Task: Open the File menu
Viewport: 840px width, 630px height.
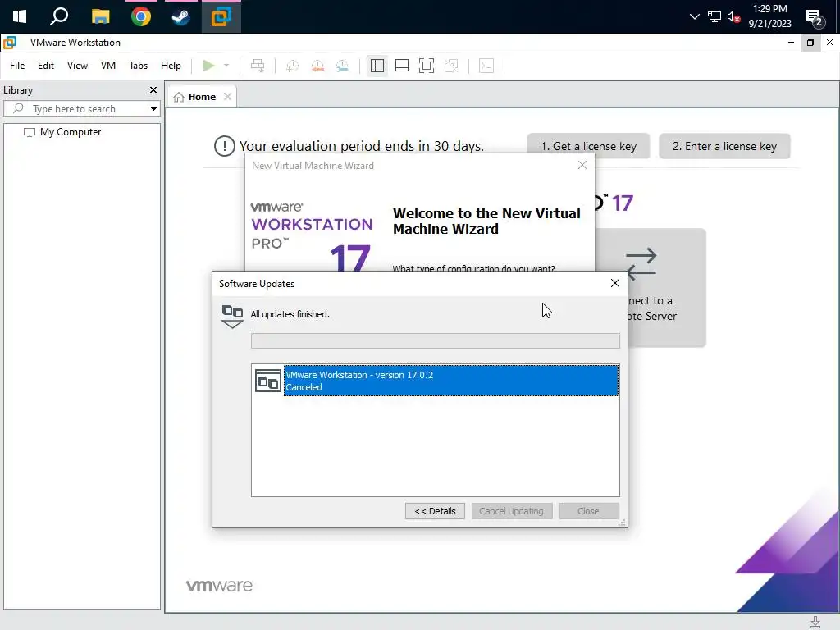Action: (17, 66)
